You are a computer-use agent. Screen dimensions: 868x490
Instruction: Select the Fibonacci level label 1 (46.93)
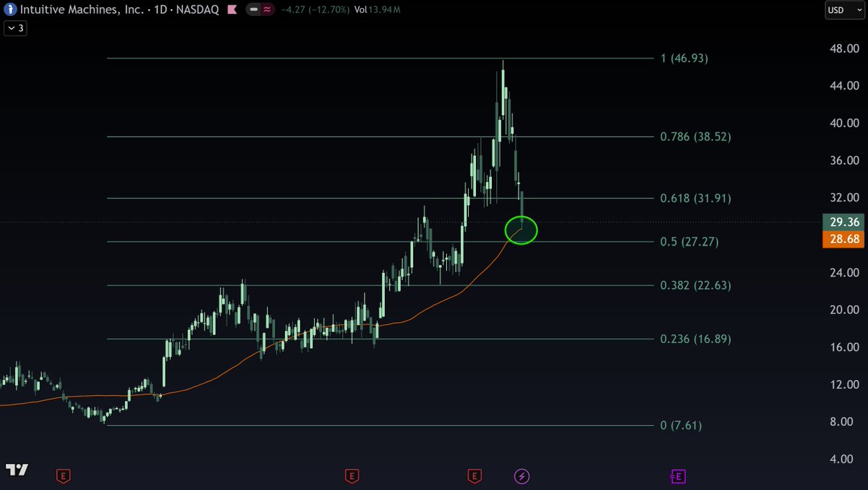[684, 58]
